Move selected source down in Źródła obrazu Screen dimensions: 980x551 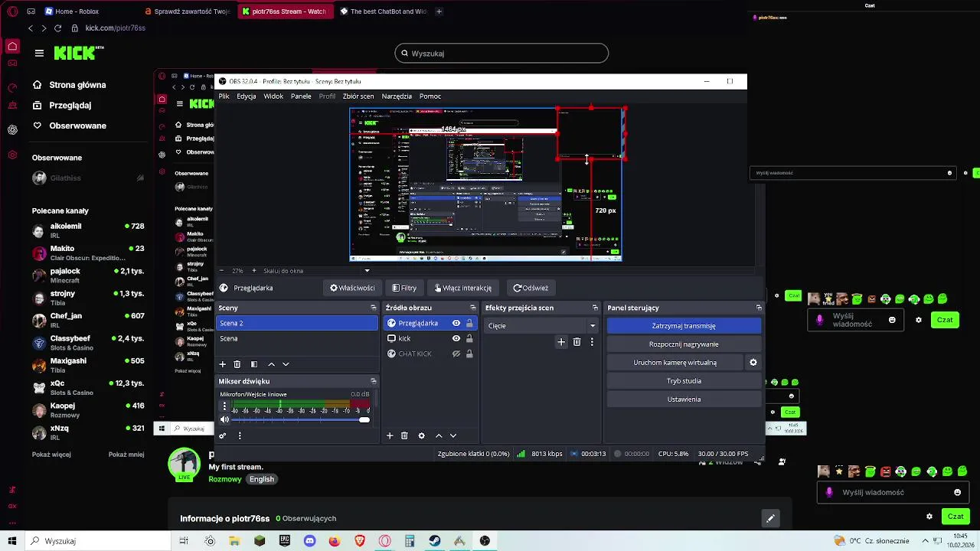453,435
